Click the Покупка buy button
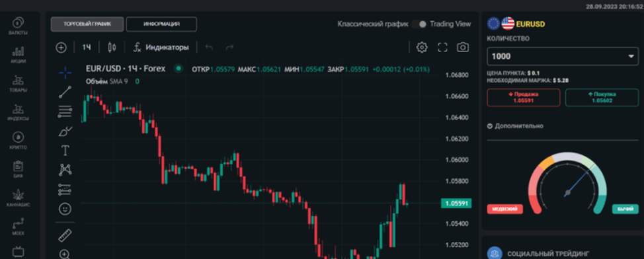Screen dimensions: 644x259 (602, 97)
